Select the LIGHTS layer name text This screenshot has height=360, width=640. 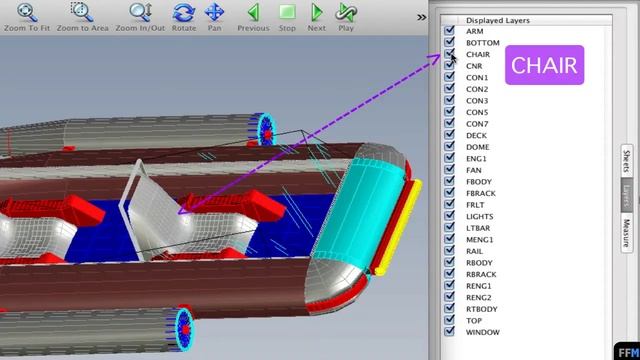[x=480, y=216]
